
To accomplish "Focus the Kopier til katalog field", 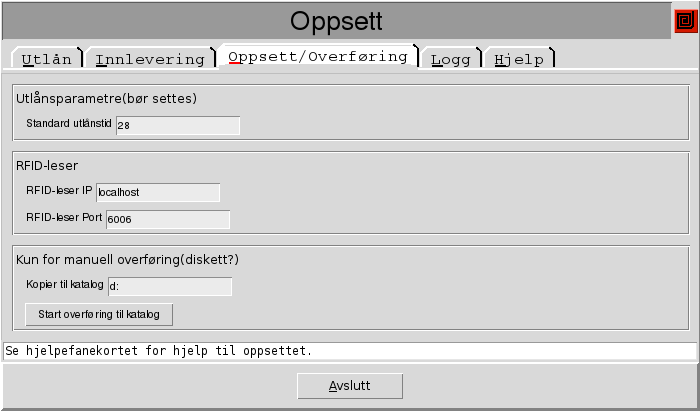I will 169,286.
